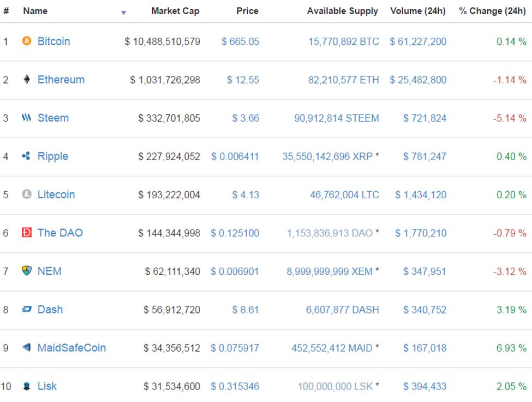Click the Bitcoin coin logo icon

point(27,41)
